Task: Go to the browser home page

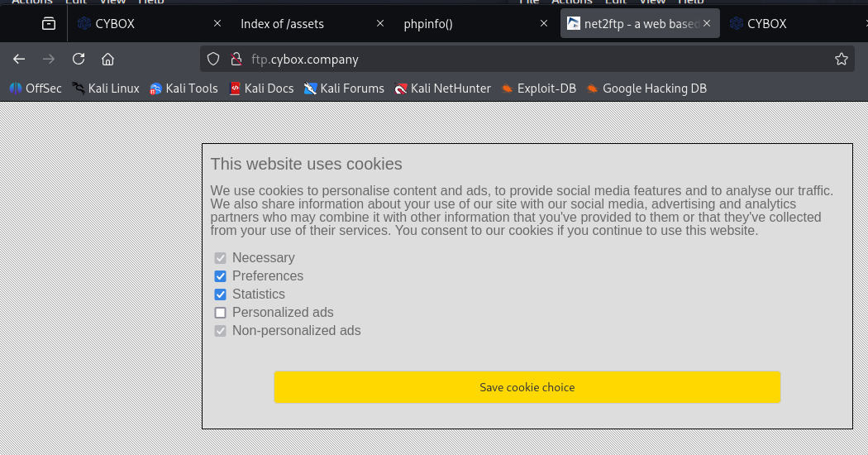Action: [x=107, y=59]
